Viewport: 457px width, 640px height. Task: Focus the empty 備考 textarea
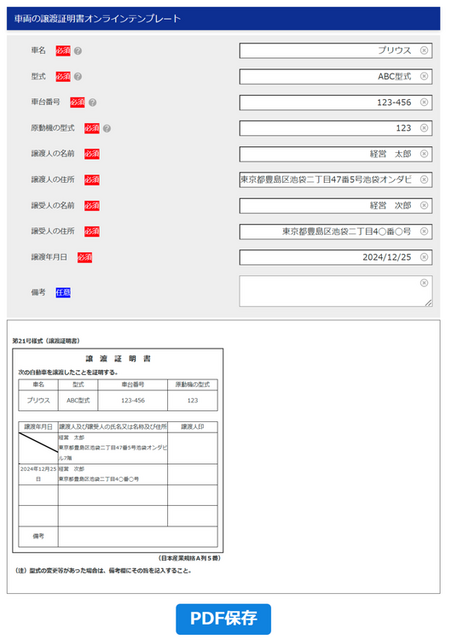[x=335, y=291]
